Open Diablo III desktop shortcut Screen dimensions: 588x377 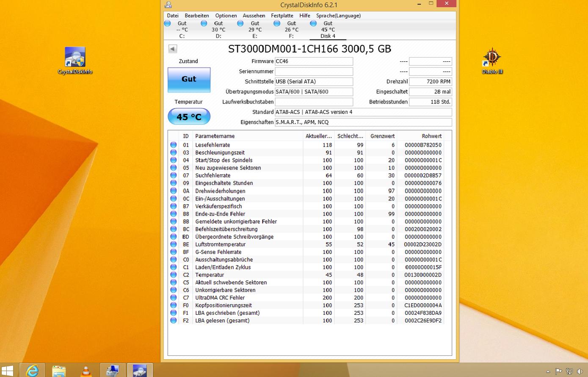[x=492, y=61]
